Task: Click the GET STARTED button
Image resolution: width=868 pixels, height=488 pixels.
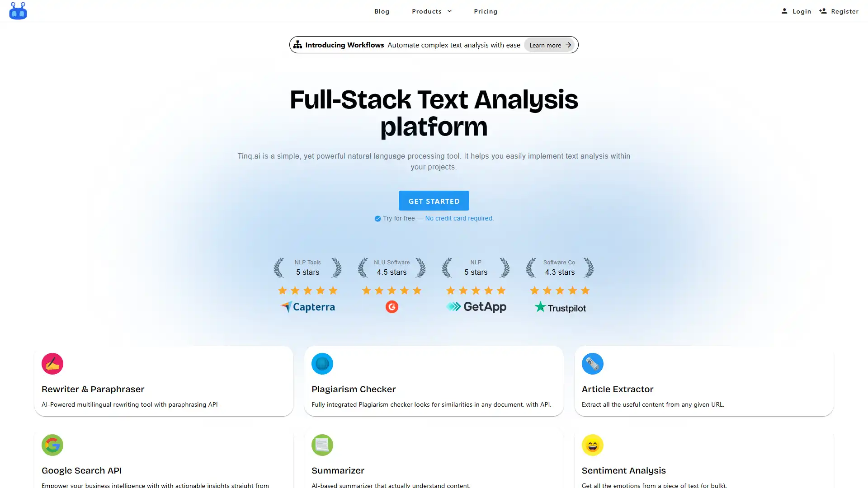Action: (434, 200)
